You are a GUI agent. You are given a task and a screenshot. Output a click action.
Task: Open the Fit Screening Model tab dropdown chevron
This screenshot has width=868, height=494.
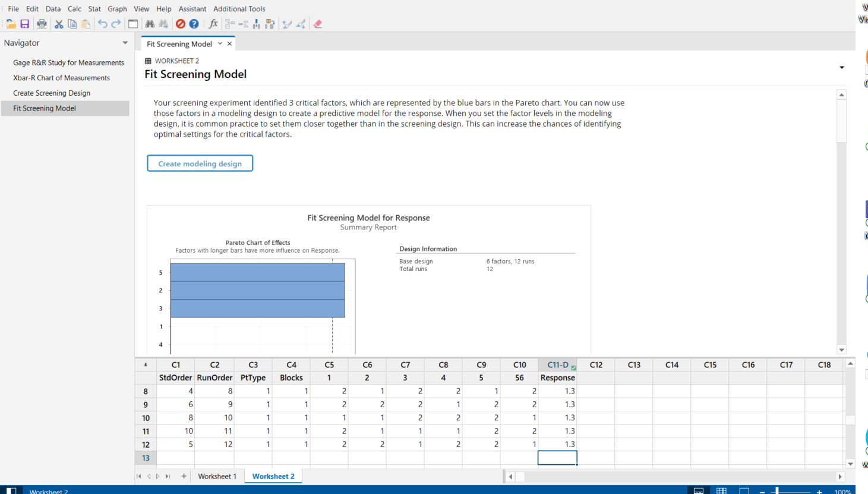tap(220, 43)
